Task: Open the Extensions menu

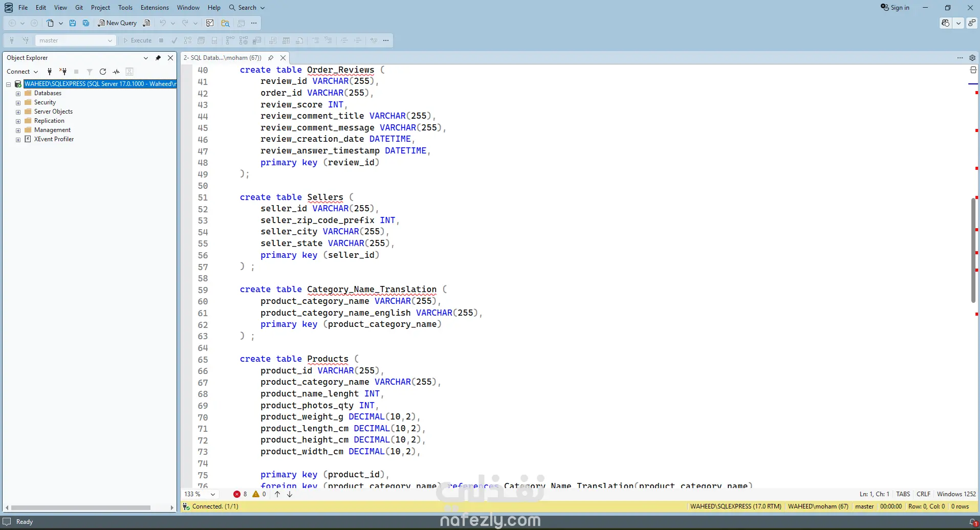Action: point(155,8)
